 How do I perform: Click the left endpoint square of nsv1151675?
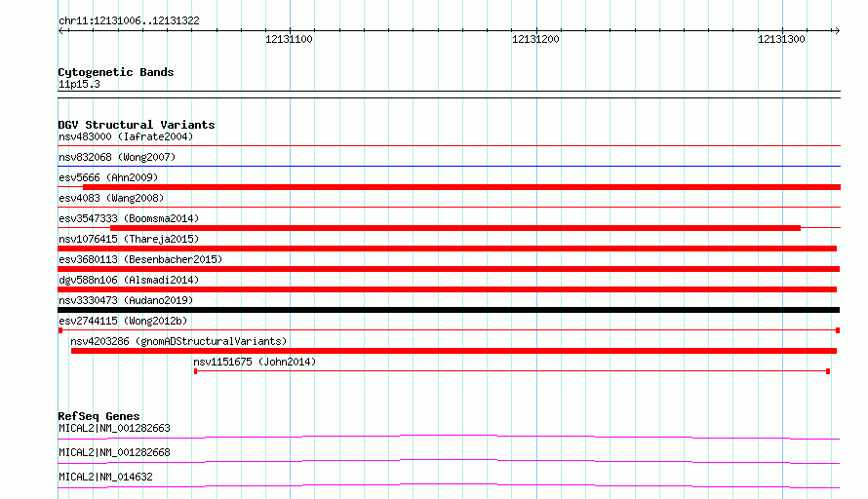pyautogui.click(x=195, y=371)
